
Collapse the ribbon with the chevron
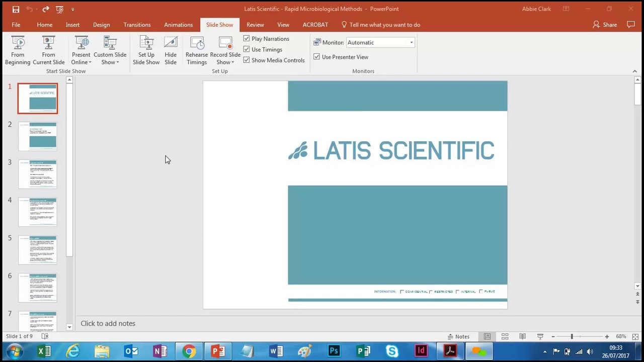click(x=634, y=71)
